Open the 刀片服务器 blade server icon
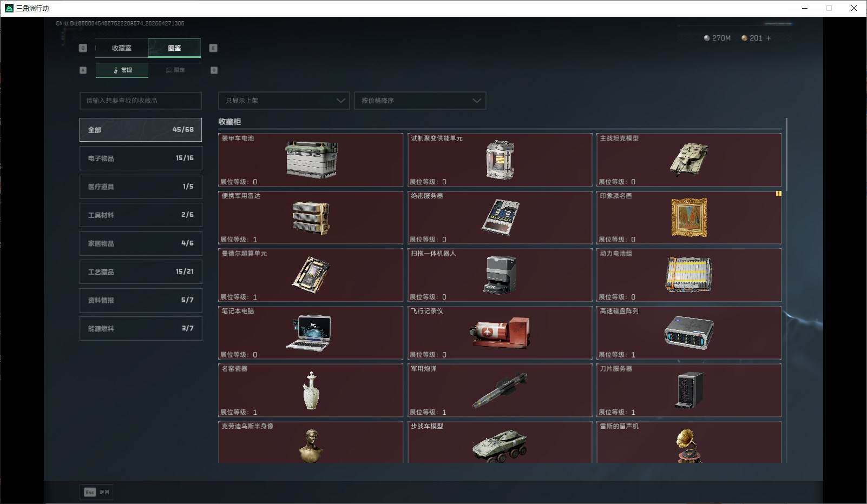Image resolution: width=867 pixels, height=504 pixels. pos(688,390)
